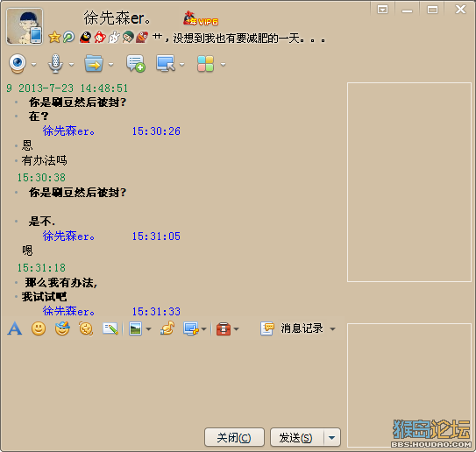Open the applications grid icon
Viewport: 476px width, 452px height.
(x=205, y=64)
